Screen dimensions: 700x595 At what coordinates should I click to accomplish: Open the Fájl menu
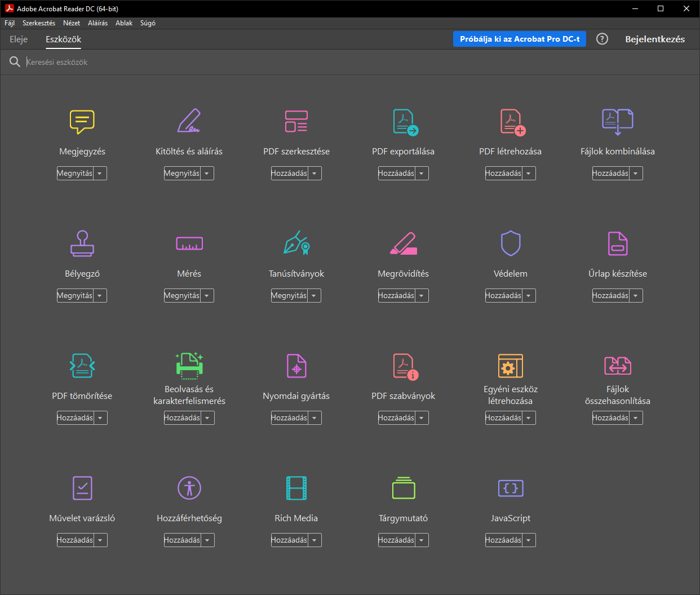coord(10,23)
